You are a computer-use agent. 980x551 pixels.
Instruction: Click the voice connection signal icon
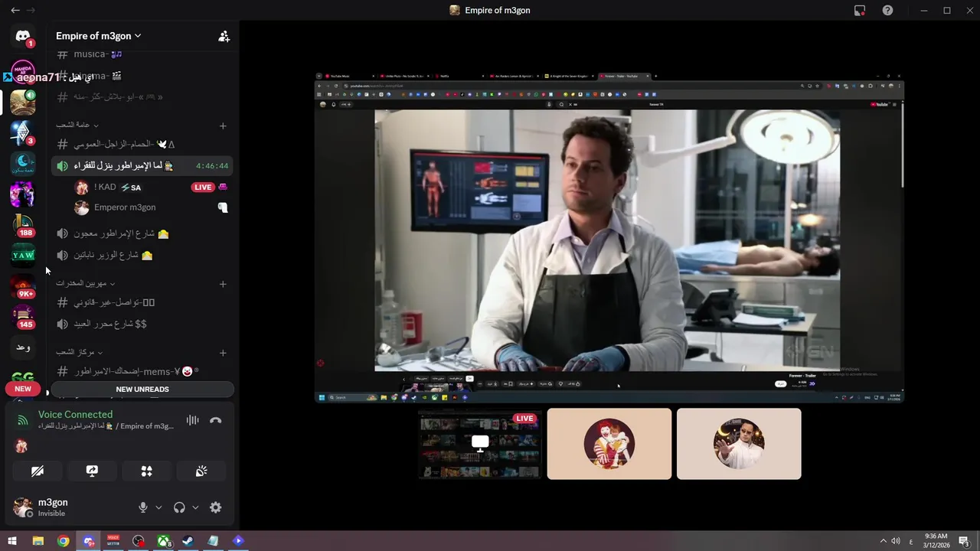coord(23,420)
